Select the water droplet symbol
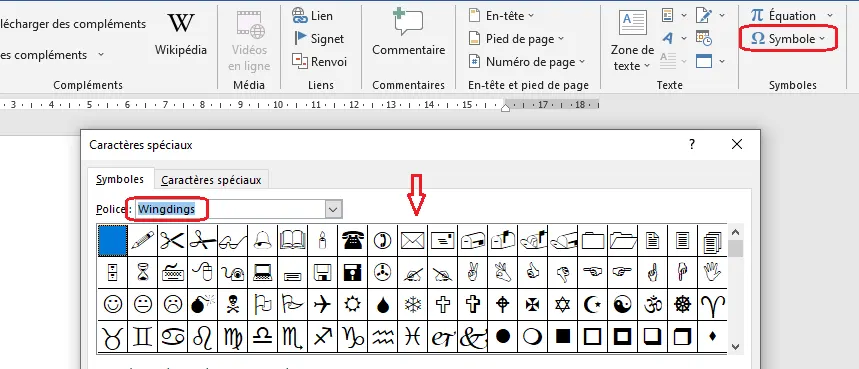Screen dimensions: 859x369 coord(382,304)
